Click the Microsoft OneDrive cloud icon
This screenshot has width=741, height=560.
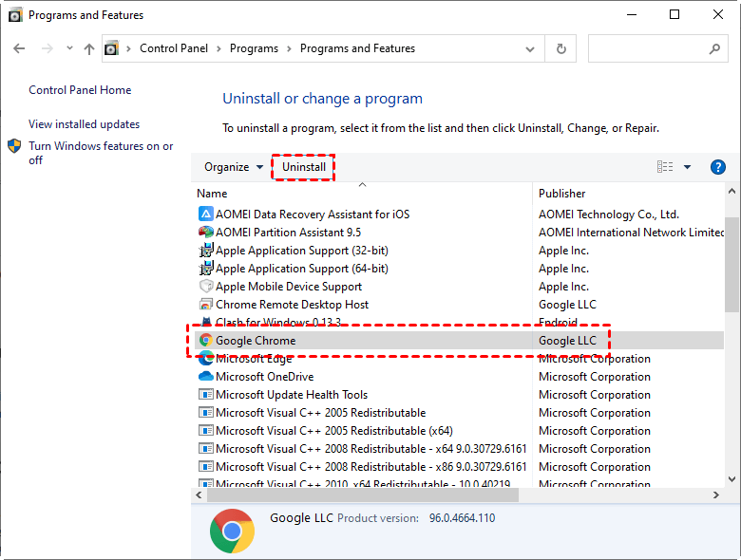(x=205, y=377)
